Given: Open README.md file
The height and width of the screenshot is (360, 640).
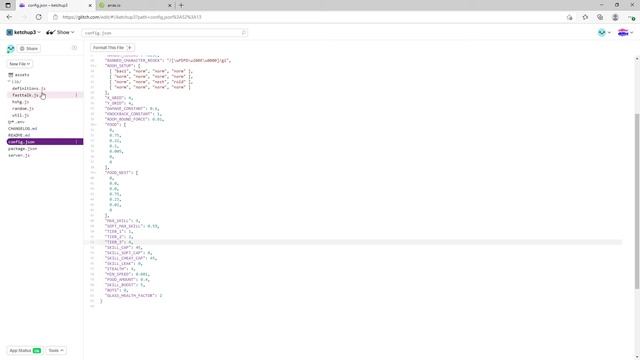Looking at the screenshot, I should pyautogui.click(x=19, y=135).
